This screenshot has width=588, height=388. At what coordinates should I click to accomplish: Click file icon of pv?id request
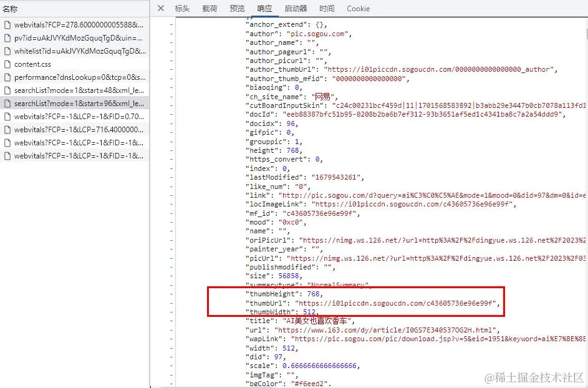pyautogui.click(x=7, y=38)
